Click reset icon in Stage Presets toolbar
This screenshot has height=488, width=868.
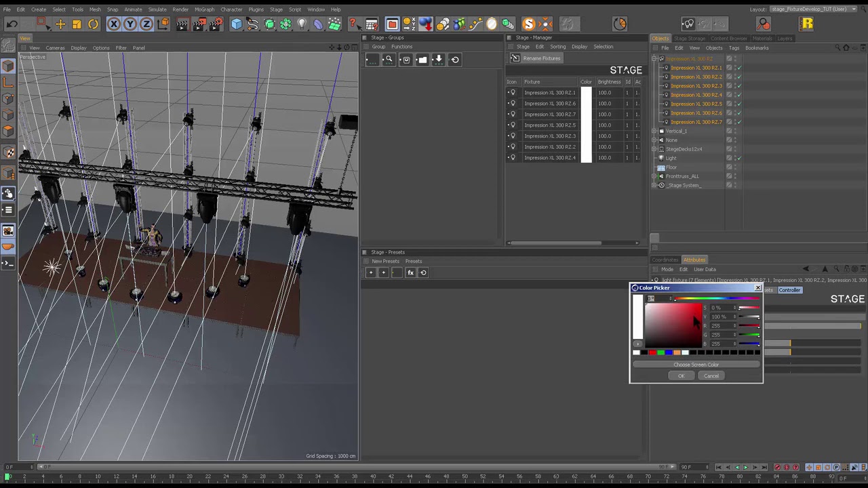click(423, 272)
